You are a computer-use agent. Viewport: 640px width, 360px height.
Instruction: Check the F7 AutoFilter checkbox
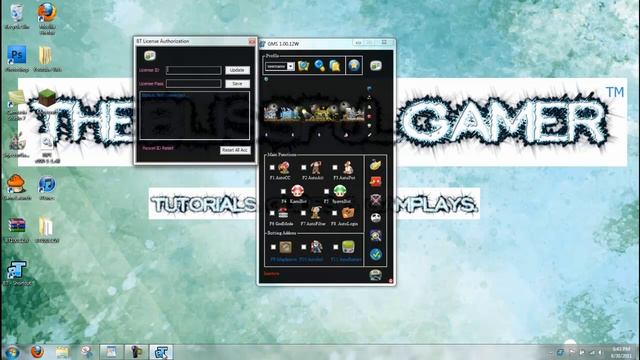point(304,213)
